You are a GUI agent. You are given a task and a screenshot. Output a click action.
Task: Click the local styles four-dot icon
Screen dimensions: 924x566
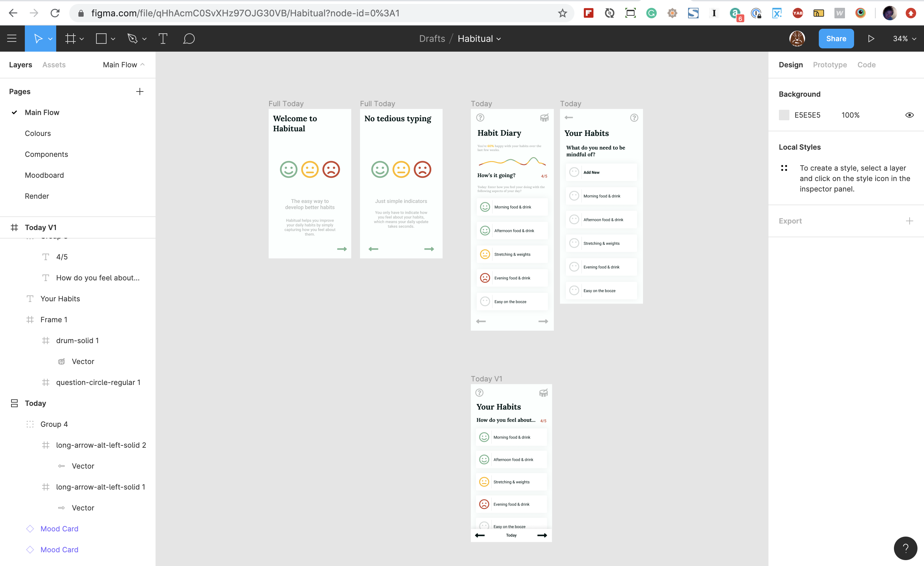[784, 168]
